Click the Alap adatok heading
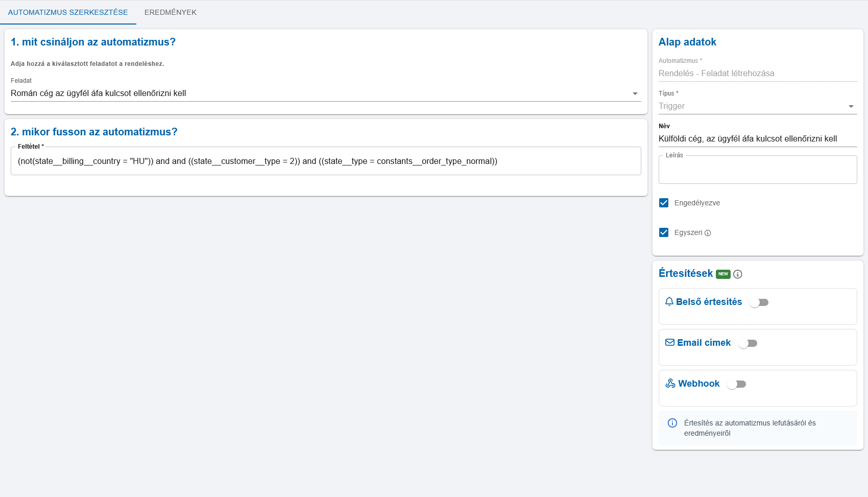The height and width of the screenshot is (497, 868). 687,42
